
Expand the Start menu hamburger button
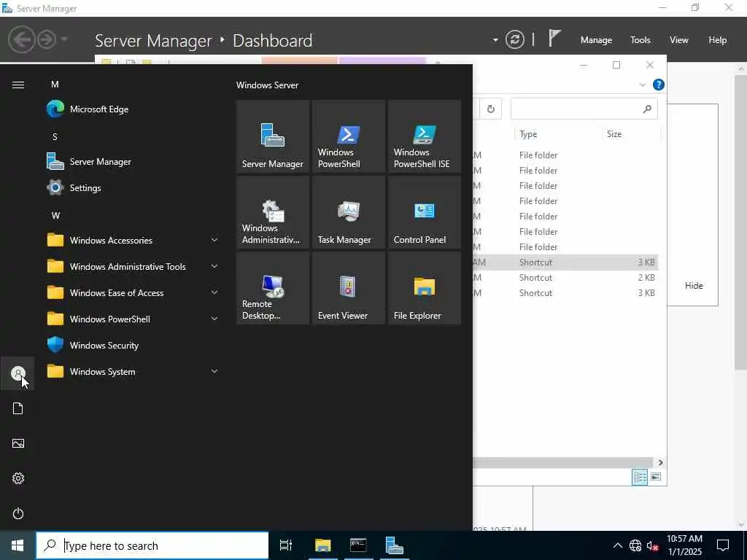coord(18,85)
